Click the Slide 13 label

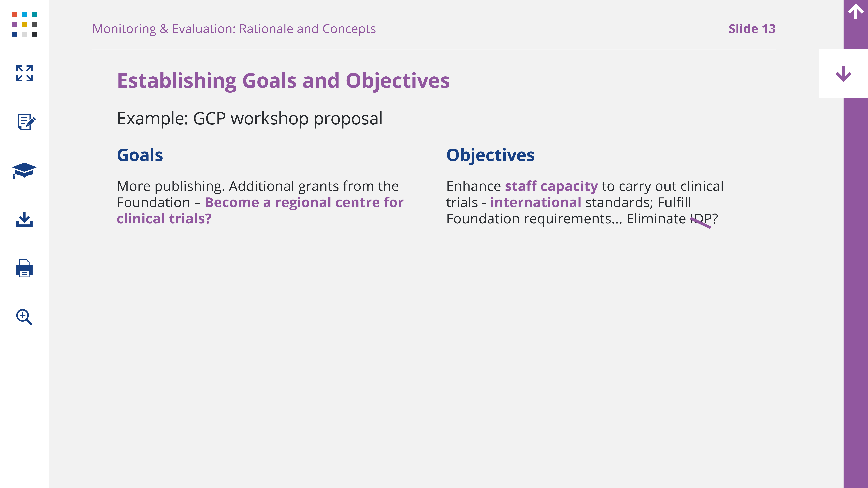pyautogui.click(x=752, y=29)
